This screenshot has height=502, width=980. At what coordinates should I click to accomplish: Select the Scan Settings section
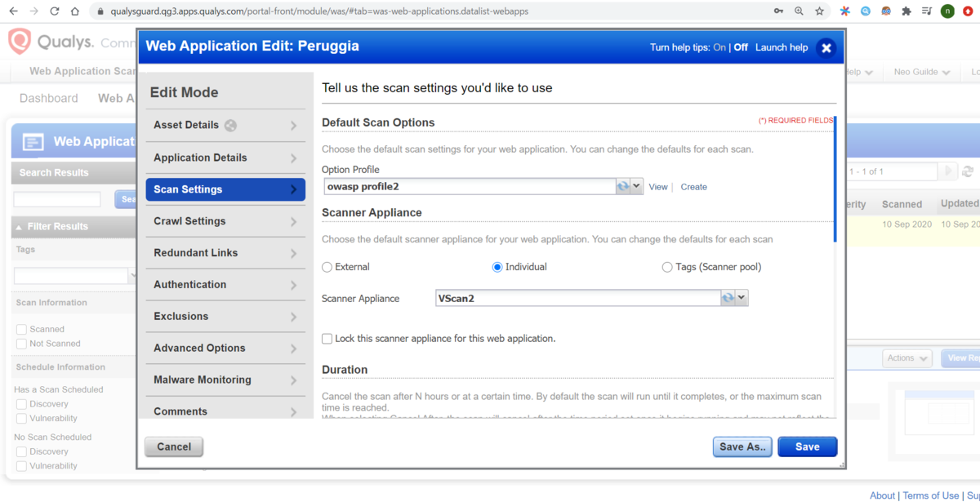click(x=225, y=189)
